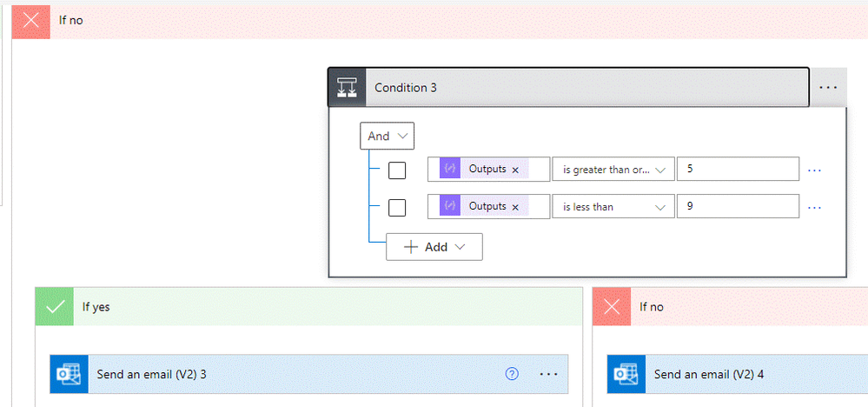868x407 pixels.
Task: Open options menu for the second condition row
Action: [x=814, y=207]
